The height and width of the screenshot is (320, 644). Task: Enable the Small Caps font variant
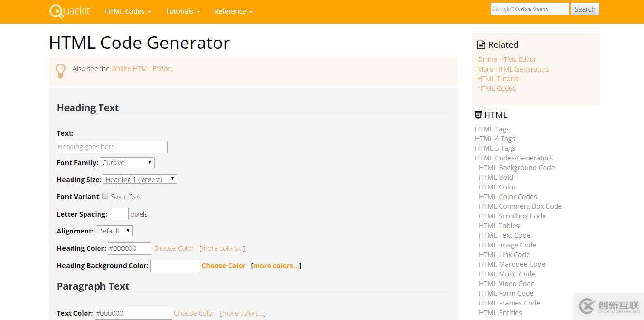[x=105, y=195]
